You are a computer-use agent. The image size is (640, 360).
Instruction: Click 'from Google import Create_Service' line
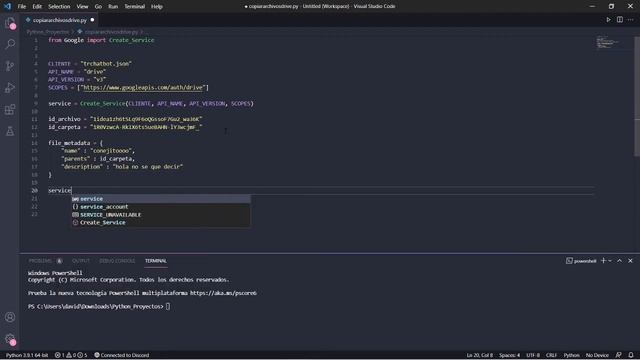[x=101, y=40]
